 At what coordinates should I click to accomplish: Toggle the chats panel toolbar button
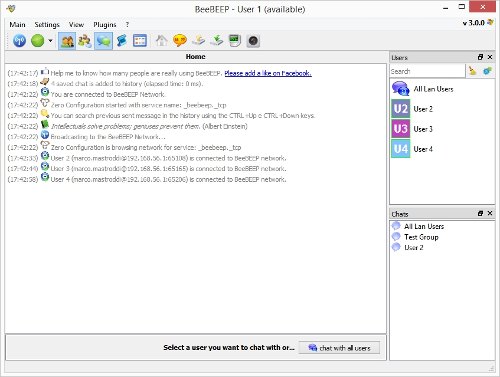coord(103,41)
